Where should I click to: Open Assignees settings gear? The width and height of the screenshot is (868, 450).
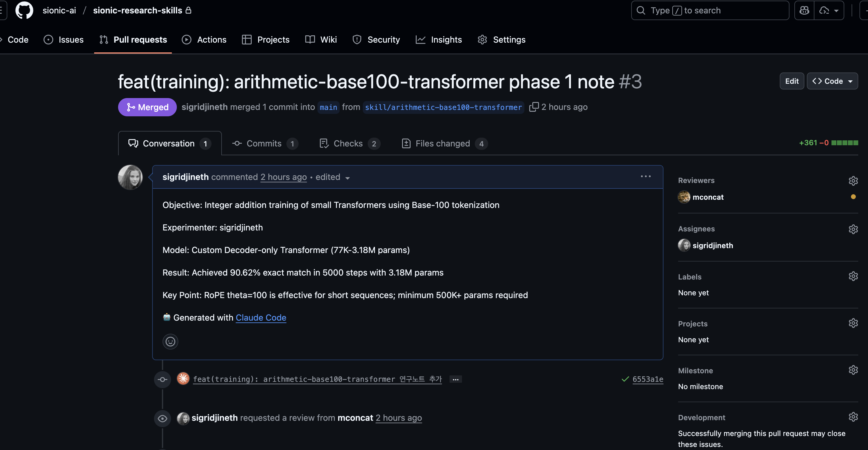click(853, 229)
